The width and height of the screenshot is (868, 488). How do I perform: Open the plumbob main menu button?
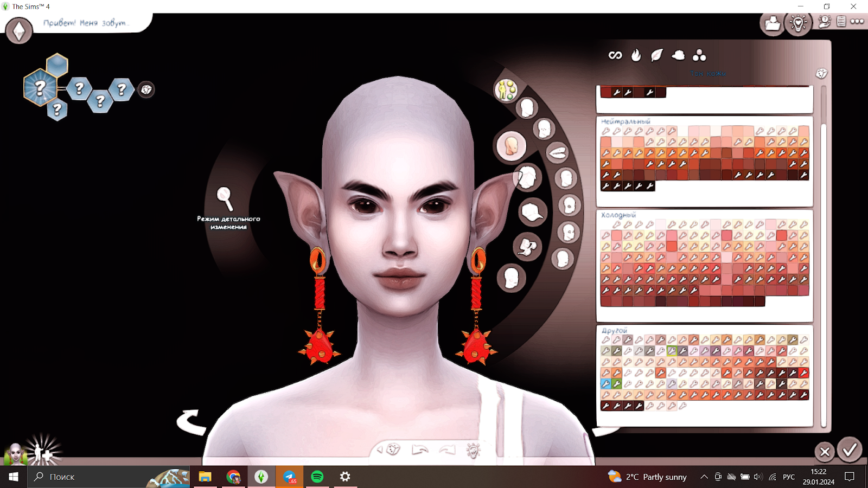click(19, 30)
